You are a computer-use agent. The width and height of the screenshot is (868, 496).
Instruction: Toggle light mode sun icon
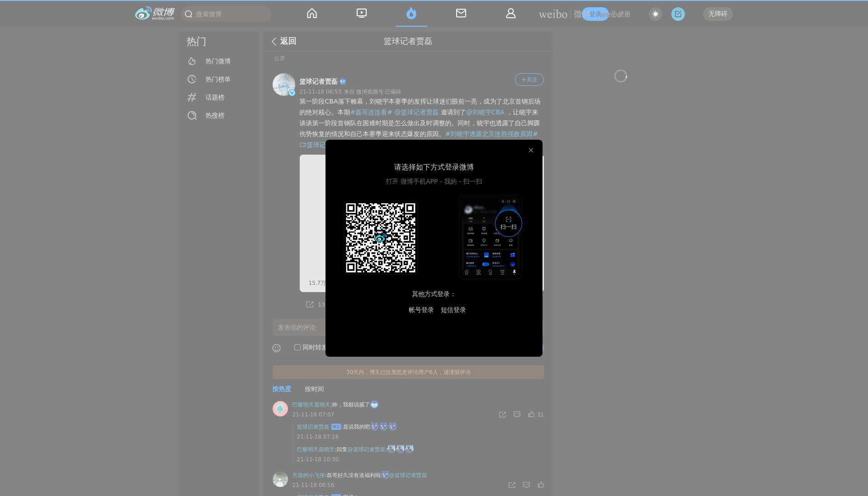pos(656,14)
